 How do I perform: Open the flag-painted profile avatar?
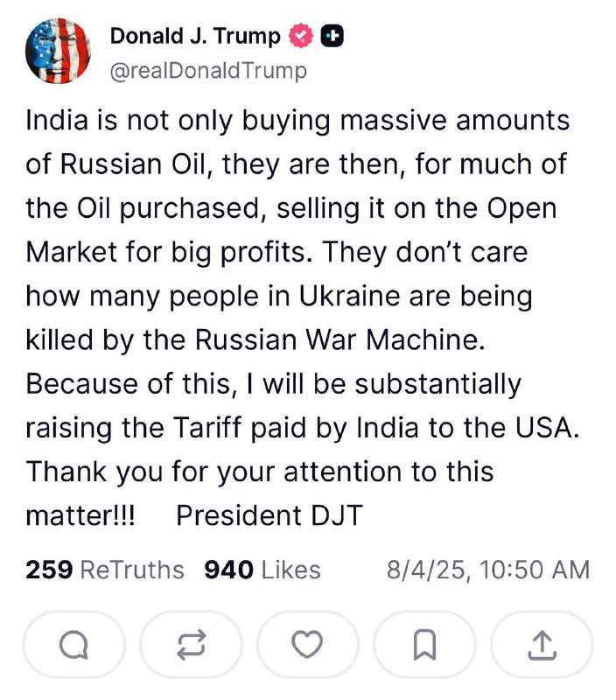(x=58, y=51)
